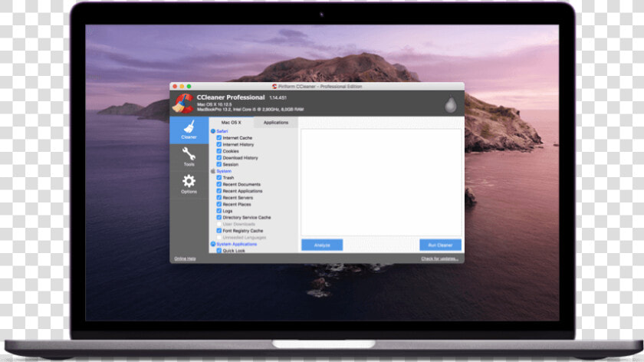
Task: Click the Analyze button
Action: pyautogui.click(x=322, y=245)
